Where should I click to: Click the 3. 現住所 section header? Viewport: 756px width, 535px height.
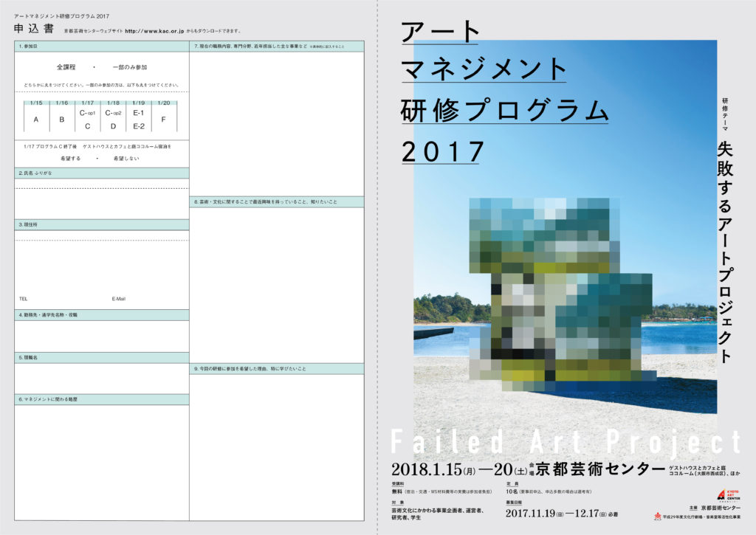pyautogui.click(x=102, y=224)
